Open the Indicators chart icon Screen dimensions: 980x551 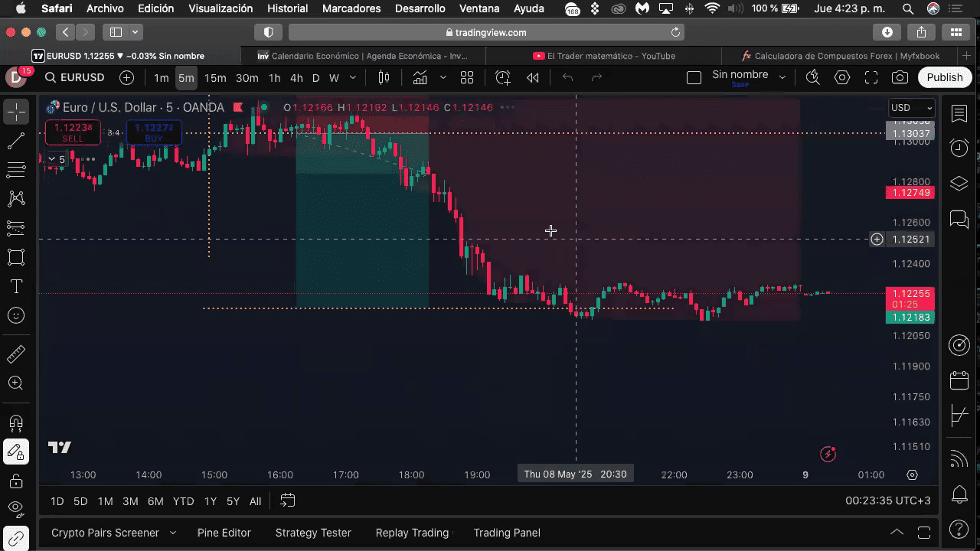point(420,77)
